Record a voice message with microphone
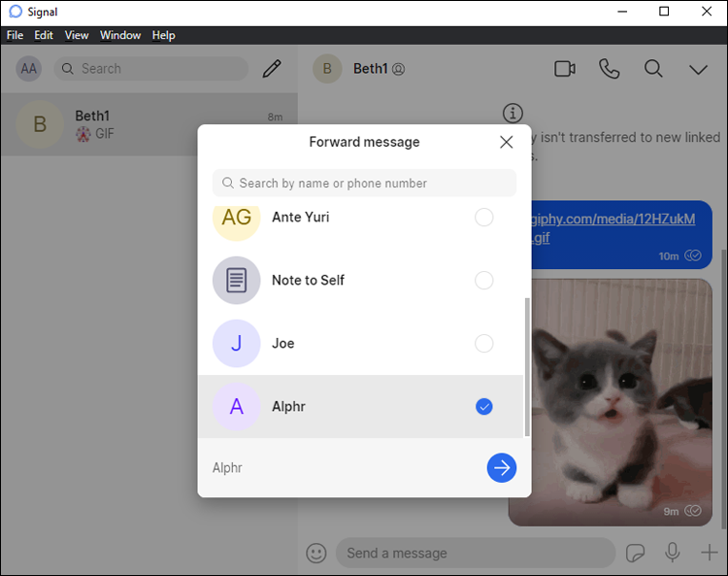This screenshot has height=576, width=728. pyautogui.click(x=673, y=553)
